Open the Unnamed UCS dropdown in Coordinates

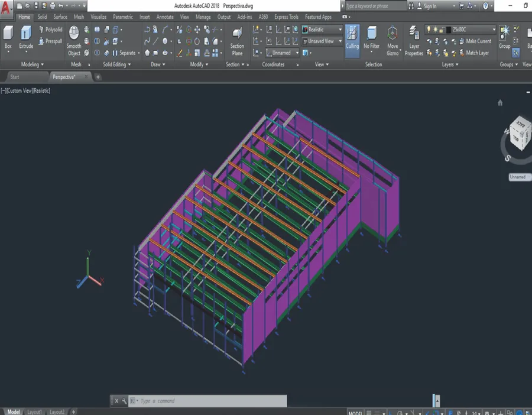click(283, 53)
